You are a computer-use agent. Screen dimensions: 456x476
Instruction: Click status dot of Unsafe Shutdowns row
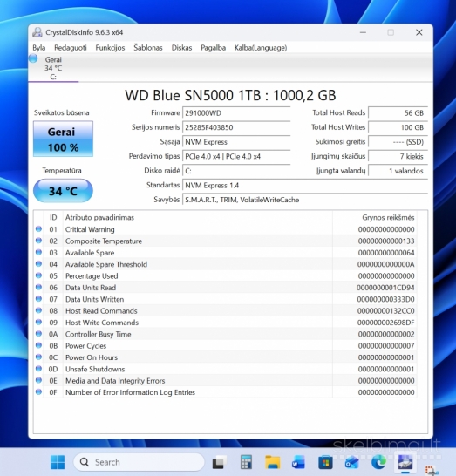[x=38, y=369]
